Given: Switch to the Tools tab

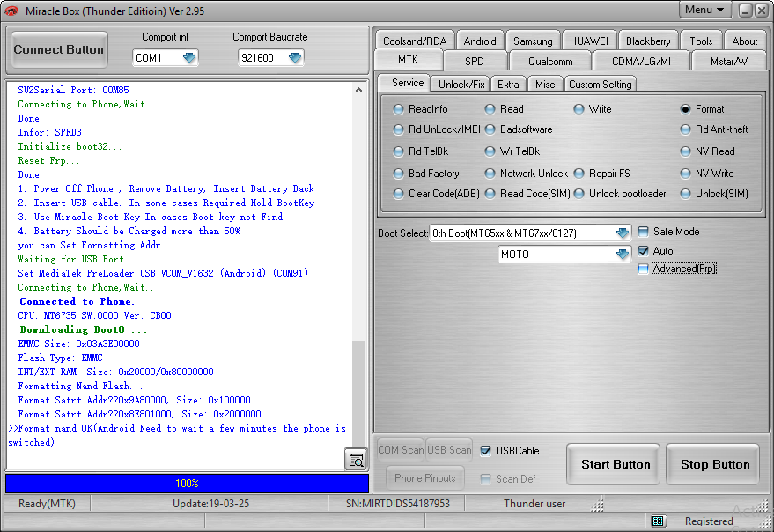Looking at the screenshot, I should (x=701, y=41).
